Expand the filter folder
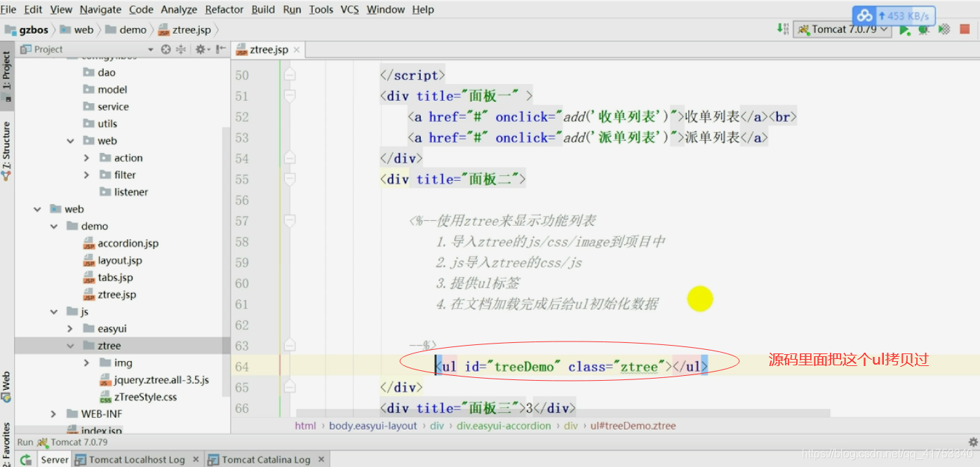 pyautogui.click(x=87, y=175)
